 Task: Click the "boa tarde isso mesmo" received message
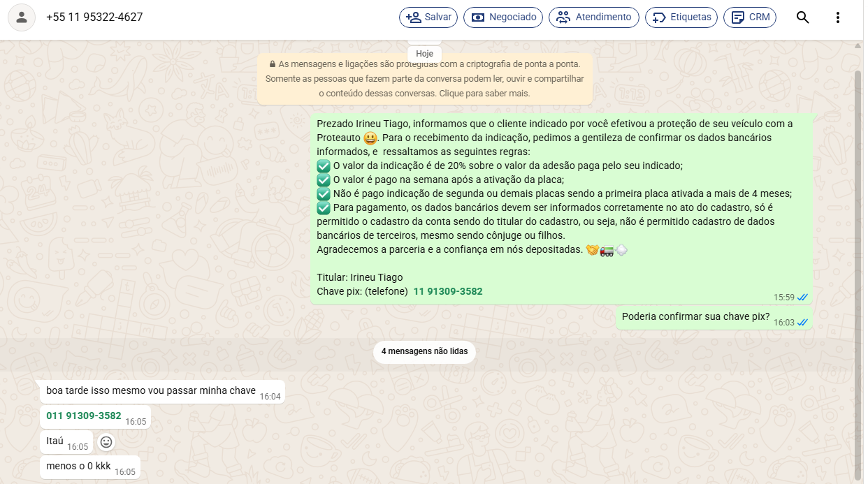point(151,390)
